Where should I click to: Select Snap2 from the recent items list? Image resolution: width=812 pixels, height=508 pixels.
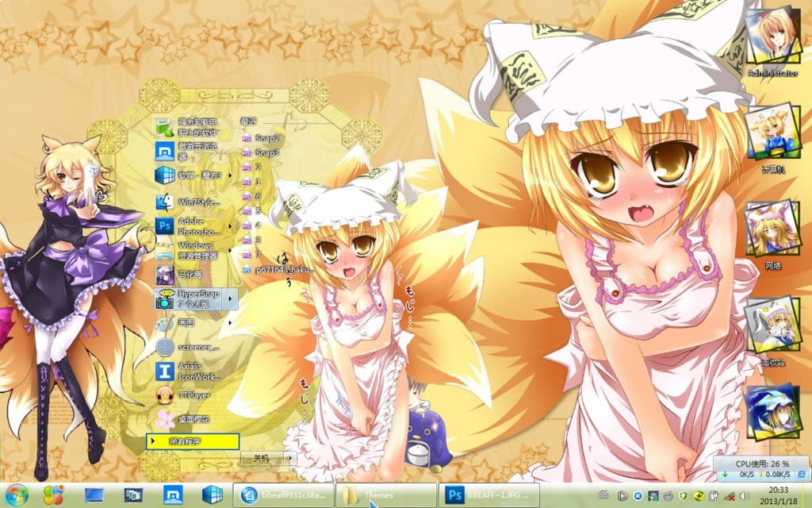coord(266,137)
